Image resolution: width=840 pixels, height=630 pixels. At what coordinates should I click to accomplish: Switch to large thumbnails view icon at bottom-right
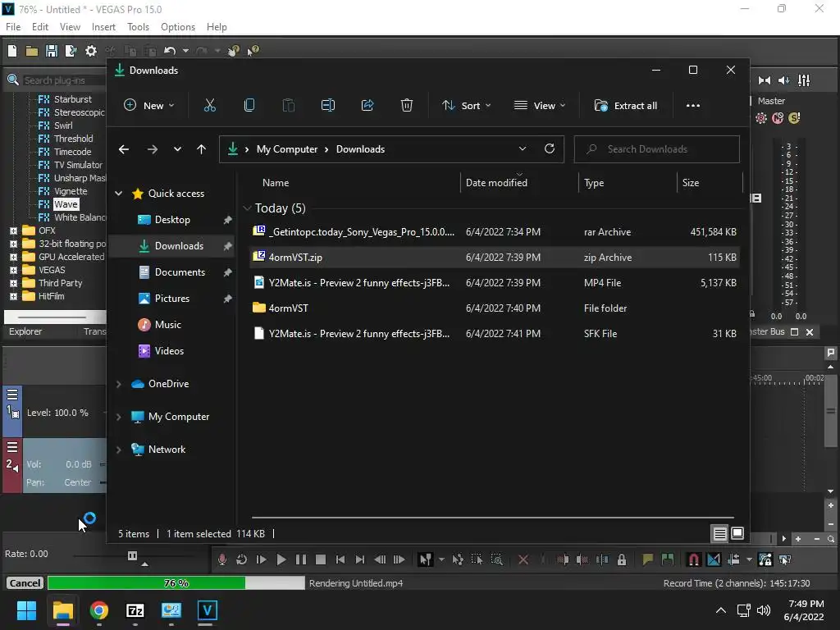coord(737,533)
